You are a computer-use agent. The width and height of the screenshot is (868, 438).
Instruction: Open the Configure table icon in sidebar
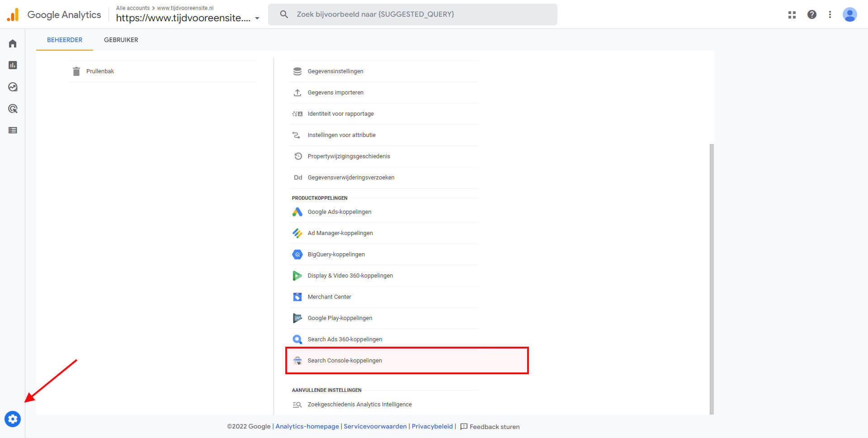13,130
